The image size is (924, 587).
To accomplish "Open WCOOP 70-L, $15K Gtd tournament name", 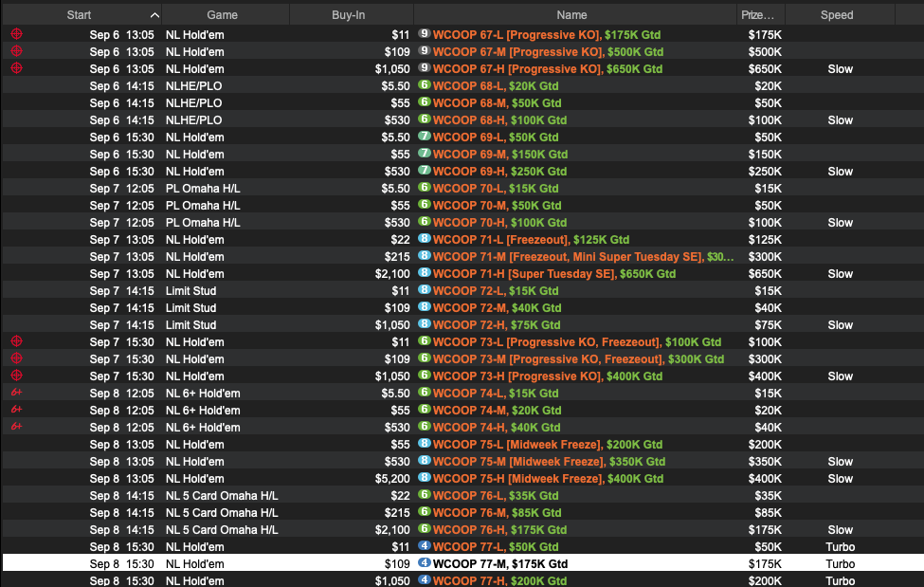I will (x=496, y=189).
